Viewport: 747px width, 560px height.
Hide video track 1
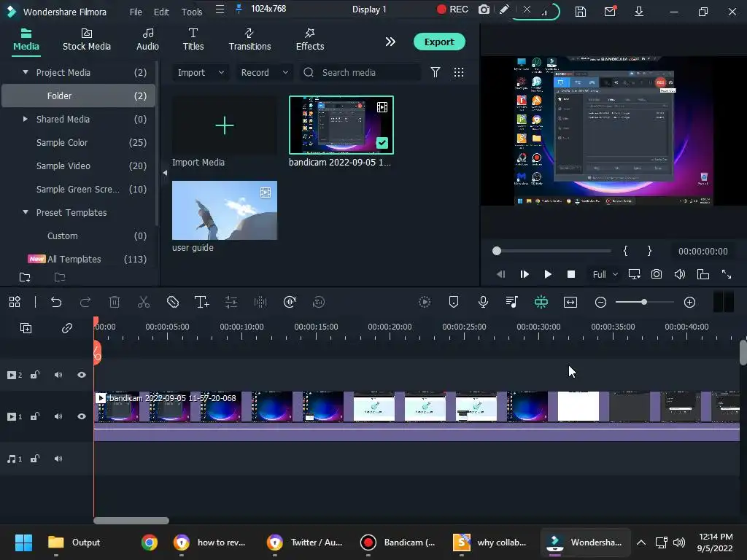(x=82, y=416)
